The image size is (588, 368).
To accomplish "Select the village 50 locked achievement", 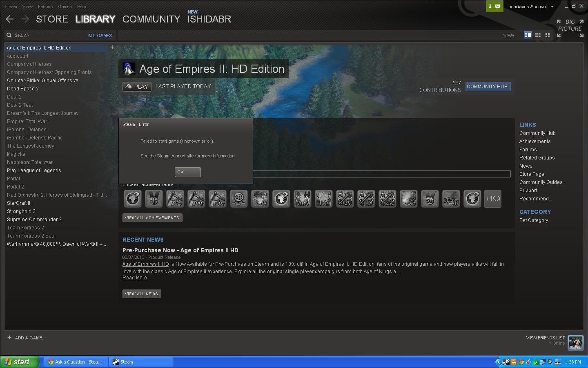I will tap(451, 199).
